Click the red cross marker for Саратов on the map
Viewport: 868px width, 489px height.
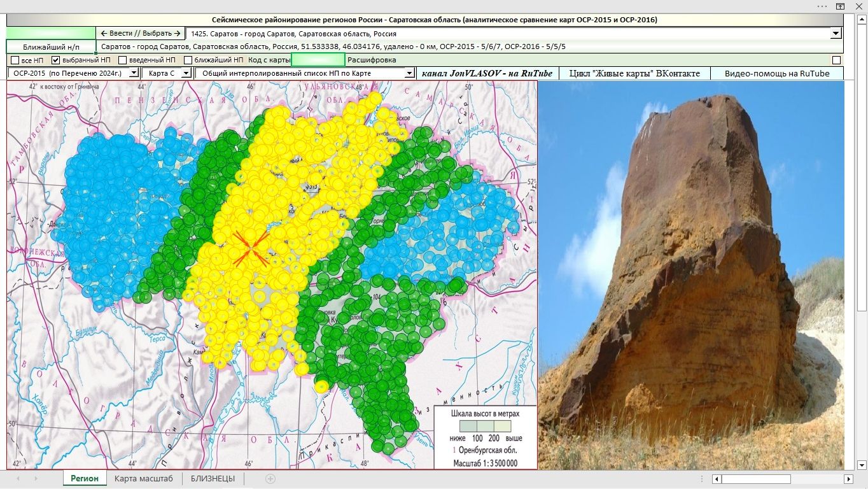(252, 248)
